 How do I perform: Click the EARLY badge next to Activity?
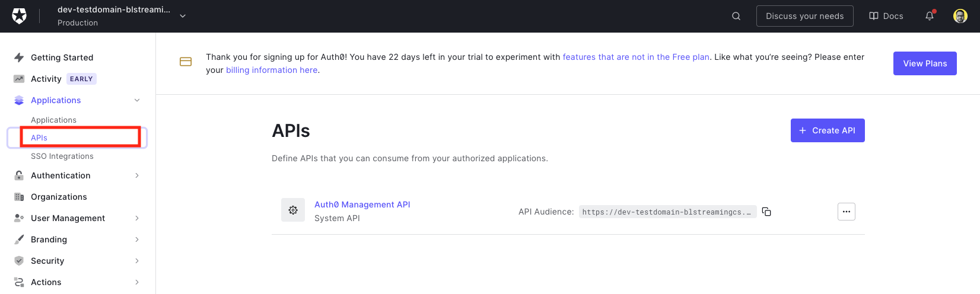pos(81,79)
